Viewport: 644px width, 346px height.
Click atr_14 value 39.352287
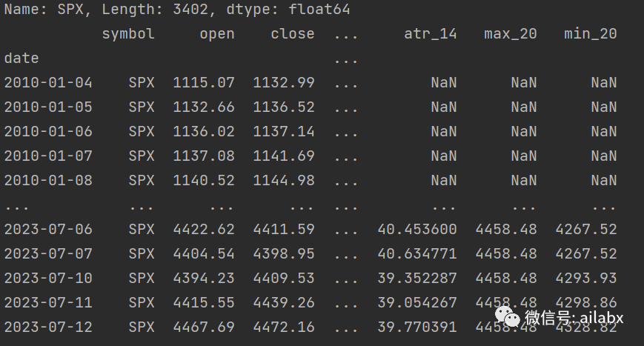point(417,279)
